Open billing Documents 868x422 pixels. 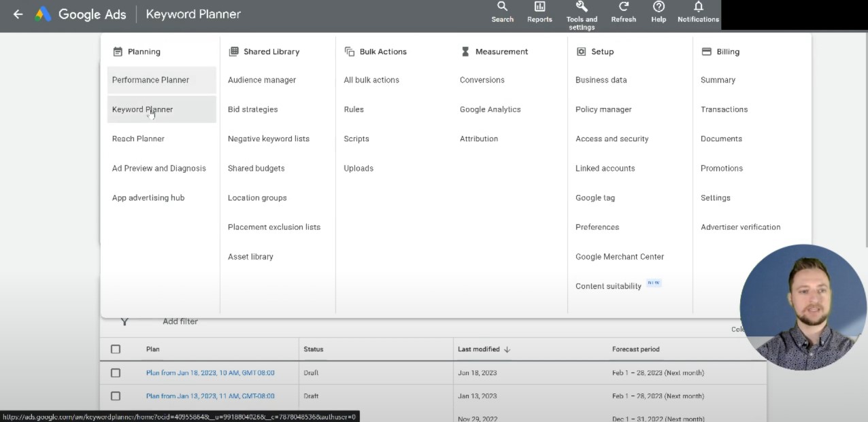(x=722, y=139)
